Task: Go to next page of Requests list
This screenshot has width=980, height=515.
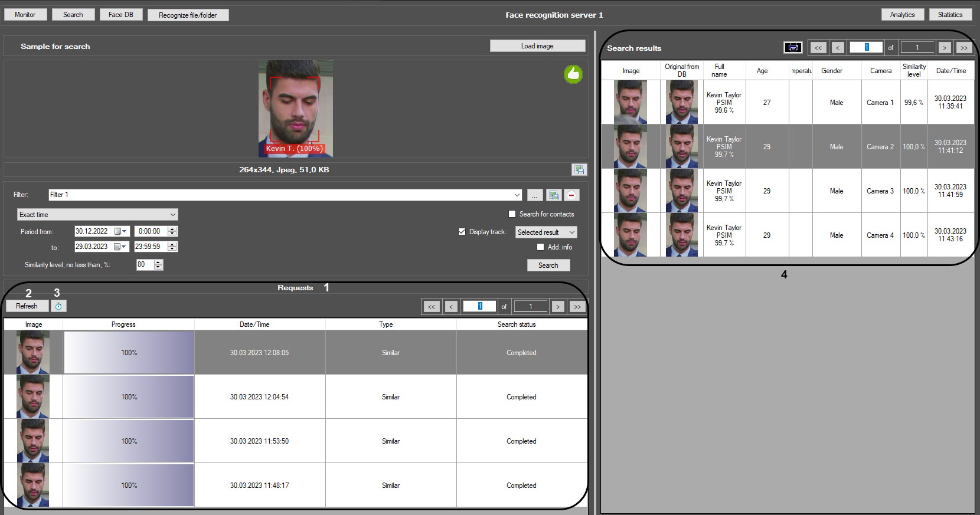Action: [x=557, y=307]
